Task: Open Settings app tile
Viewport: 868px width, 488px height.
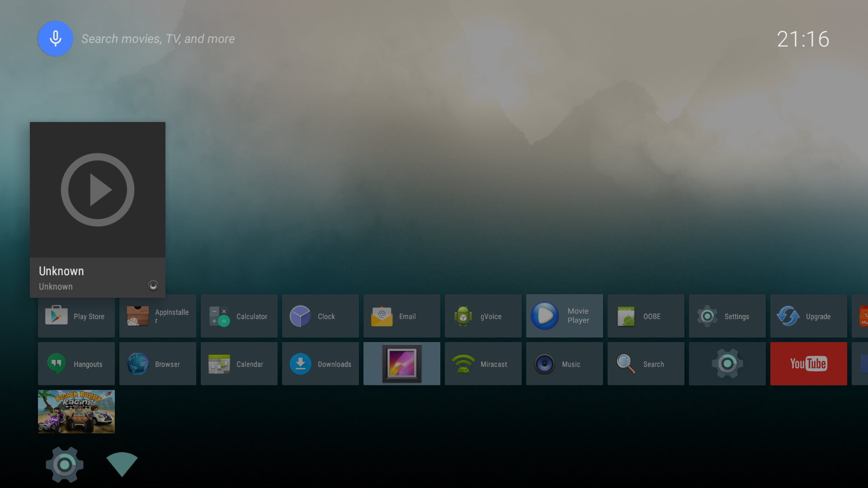Action: point(727,316)
